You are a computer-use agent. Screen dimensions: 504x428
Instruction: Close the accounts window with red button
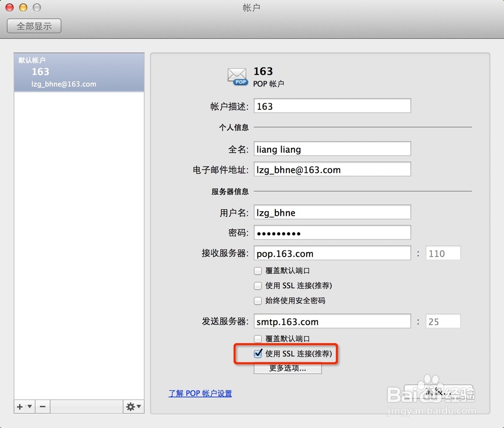pyautogui.click(x=10, y=7)
